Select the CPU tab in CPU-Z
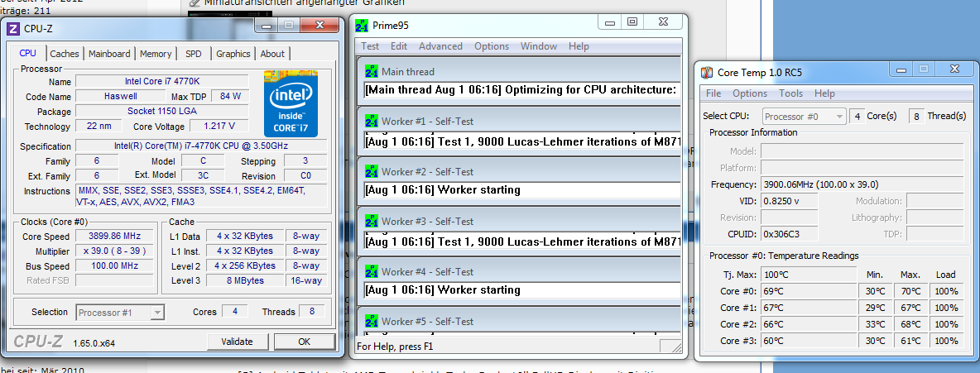The height and width of the screenshot is (373, 980). 28,53
